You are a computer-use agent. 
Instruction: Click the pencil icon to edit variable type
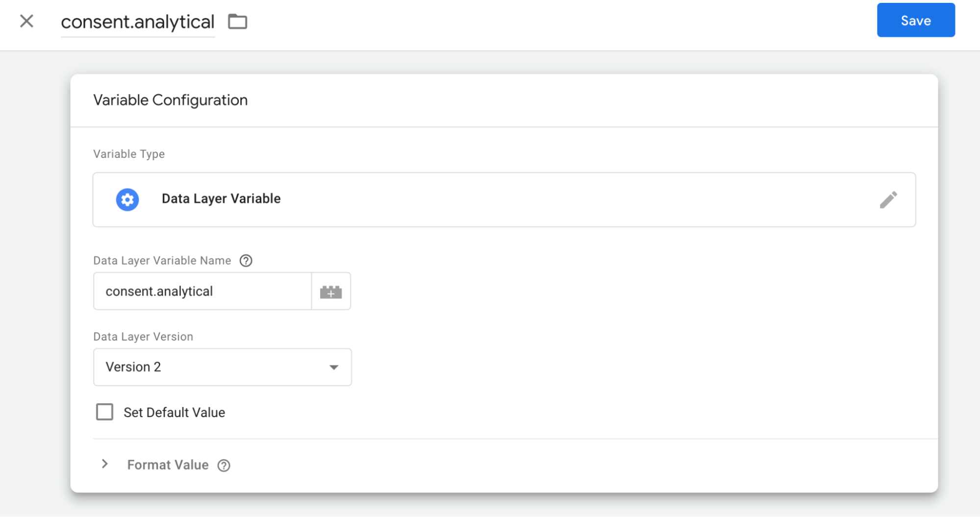888,199
